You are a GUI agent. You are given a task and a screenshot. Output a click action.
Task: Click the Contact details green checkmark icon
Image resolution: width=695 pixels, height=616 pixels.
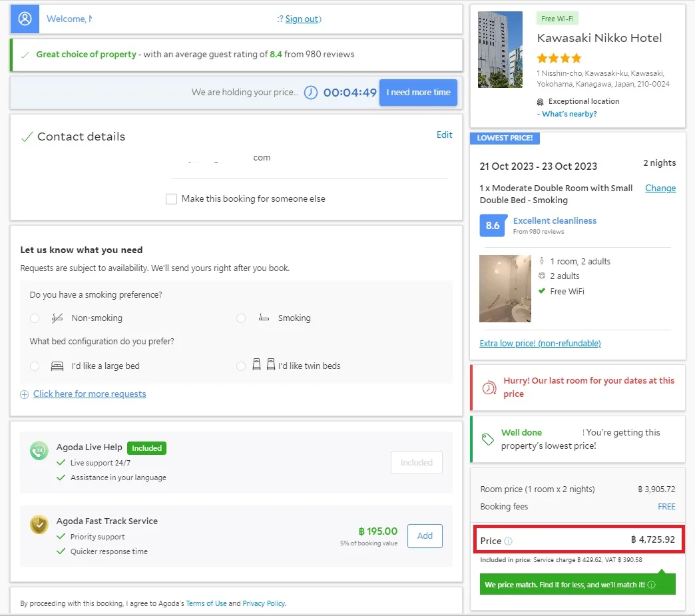(27, 137)
